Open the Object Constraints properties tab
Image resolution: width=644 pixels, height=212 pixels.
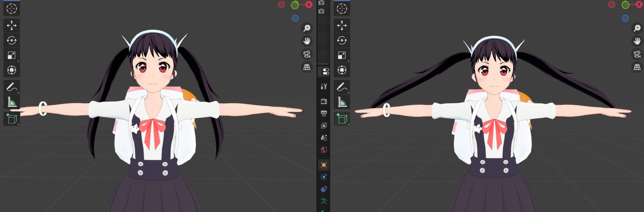click(x=324, y=189)
